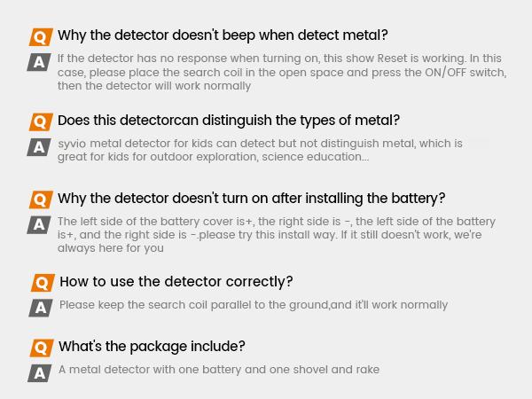The image size is (532, 399).
Task: Click the gray A icon beside the shovel and rake answer
Action: pyautogui.click(x=39, y=372)
